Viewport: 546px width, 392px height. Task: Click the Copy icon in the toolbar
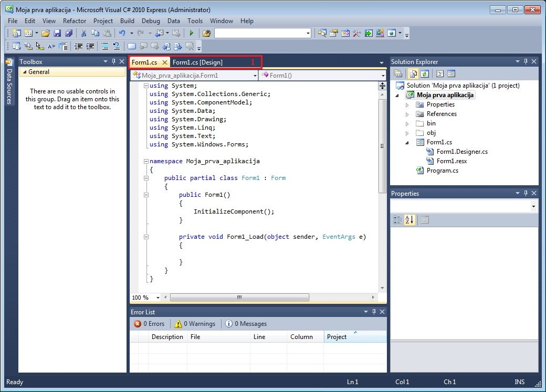click(x=95, y=33)
